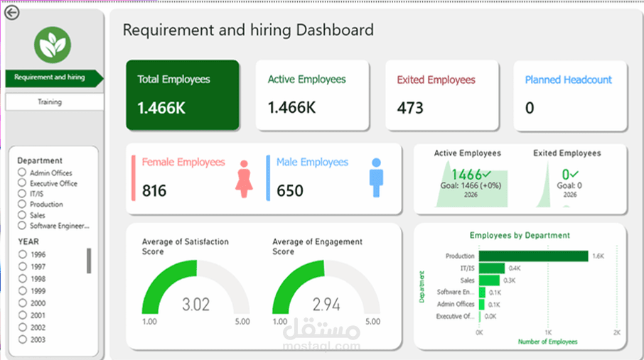Viewport: 644px width, 360px height.
Task: Click the Number of Employees axis label
Action: [x=547, y=342]
